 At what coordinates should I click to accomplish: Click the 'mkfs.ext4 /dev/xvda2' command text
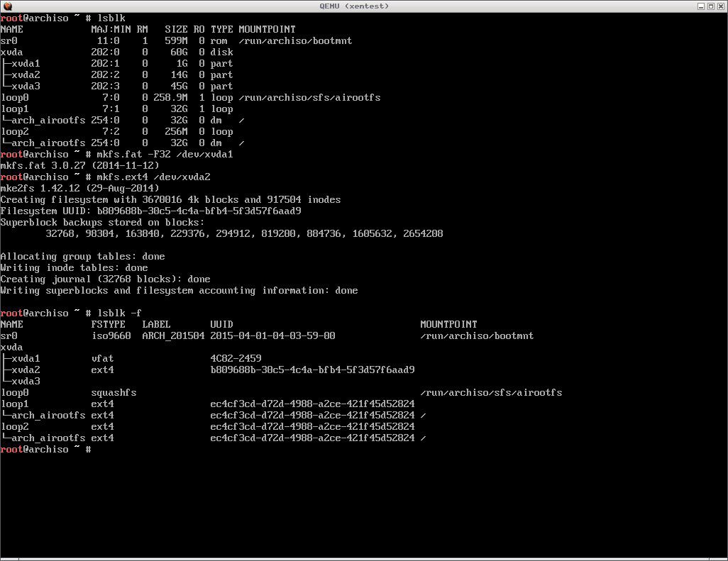153,177
